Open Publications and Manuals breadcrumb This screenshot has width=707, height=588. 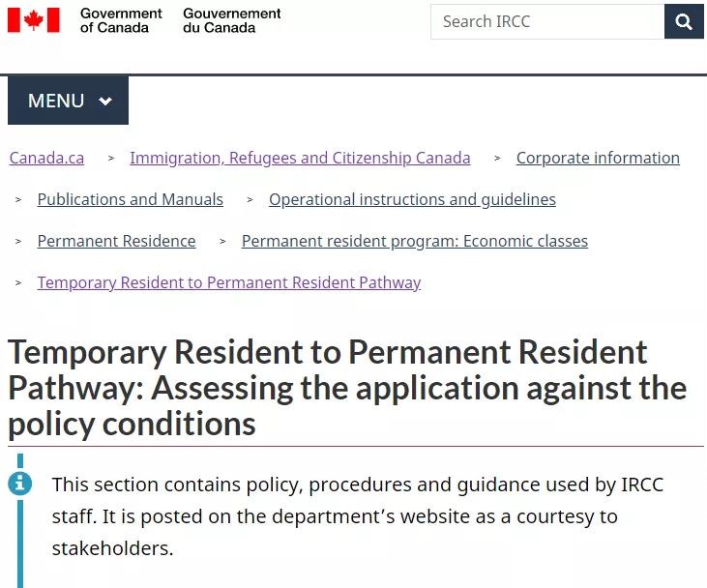pos(131,199)
